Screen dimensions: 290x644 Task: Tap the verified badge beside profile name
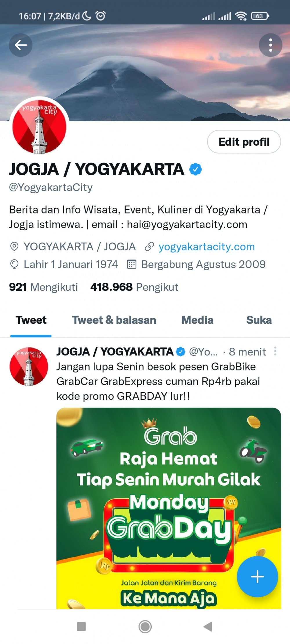point(195,169)
